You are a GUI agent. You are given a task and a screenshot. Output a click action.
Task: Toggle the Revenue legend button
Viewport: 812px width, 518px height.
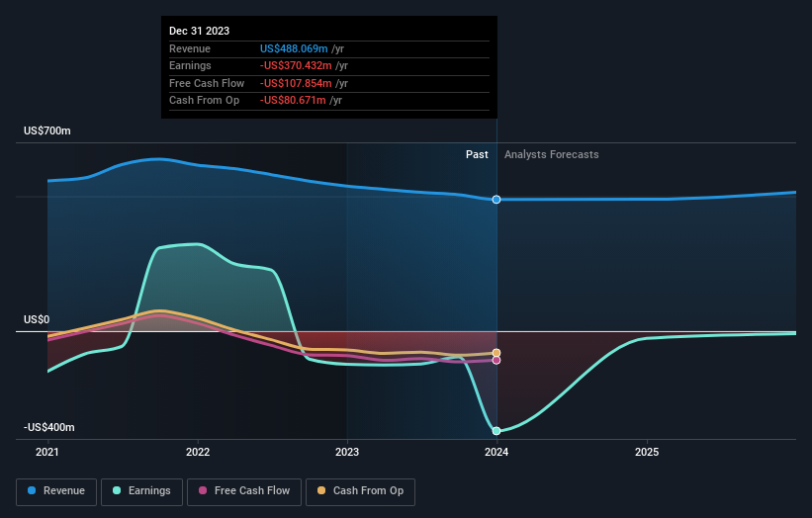[56, 491]
